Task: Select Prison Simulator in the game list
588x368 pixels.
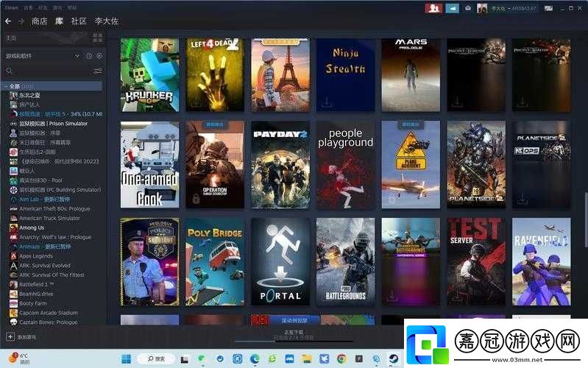Action: (x=53, y=124)
